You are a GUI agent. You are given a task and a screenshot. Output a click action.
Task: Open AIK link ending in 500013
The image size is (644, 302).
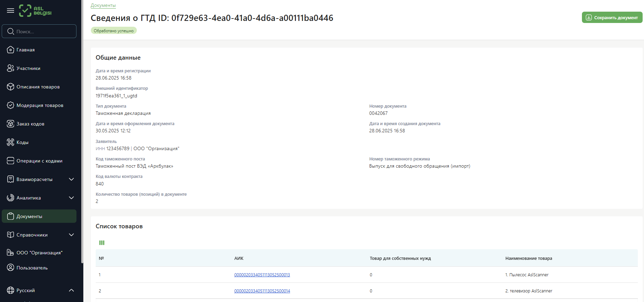tap(262, 275)
